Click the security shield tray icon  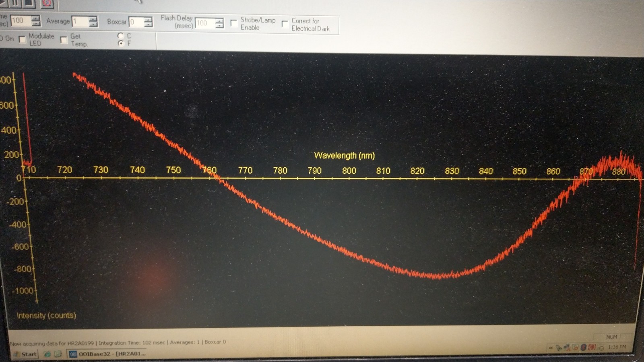pos(576,347)
